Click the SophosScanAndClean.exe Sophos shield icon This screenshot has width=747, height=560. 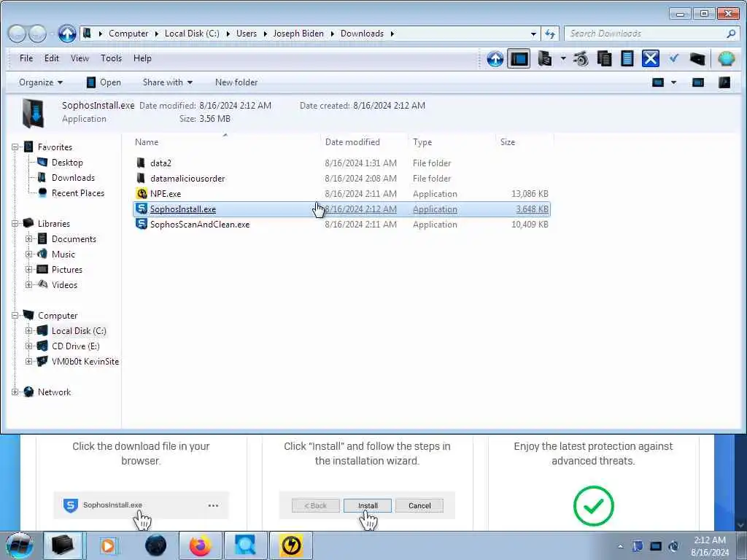142,224
